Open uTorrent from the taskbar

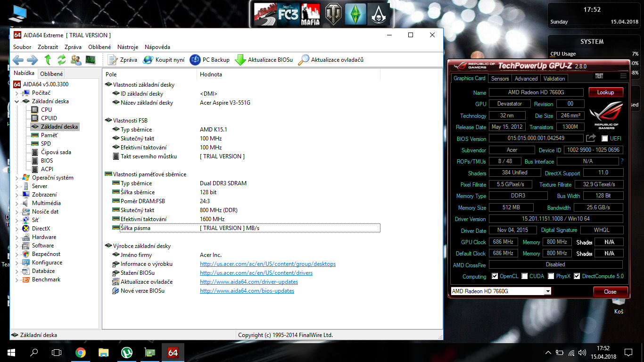point(127,352)
